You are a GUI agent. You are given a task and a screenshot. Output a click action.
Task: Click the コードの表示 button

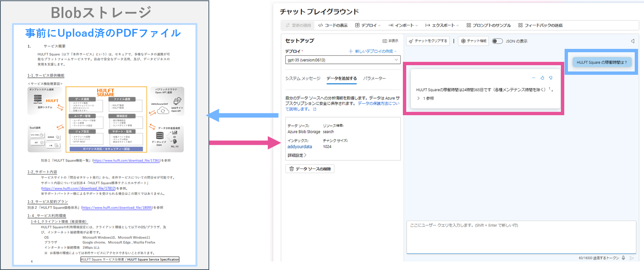pyautogui.click(x=333, y=25)
